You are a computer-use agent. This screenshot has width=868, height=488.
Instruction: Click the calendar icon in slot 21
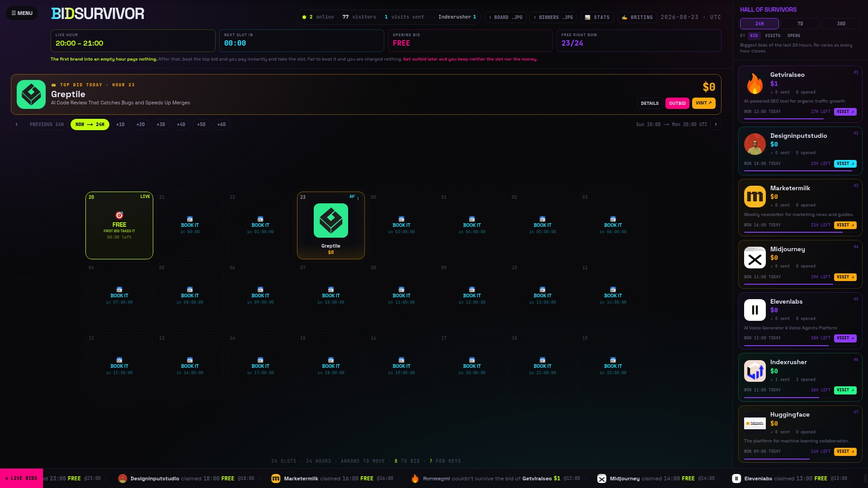pyautogui.click(x=190, y=219)
